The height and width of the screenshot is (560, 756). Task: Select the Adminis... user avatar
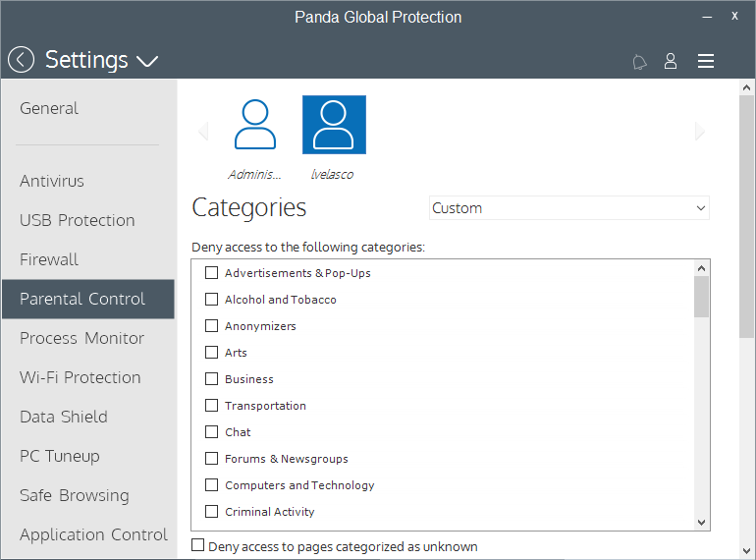pyautogui.click(x=255, y=125)
